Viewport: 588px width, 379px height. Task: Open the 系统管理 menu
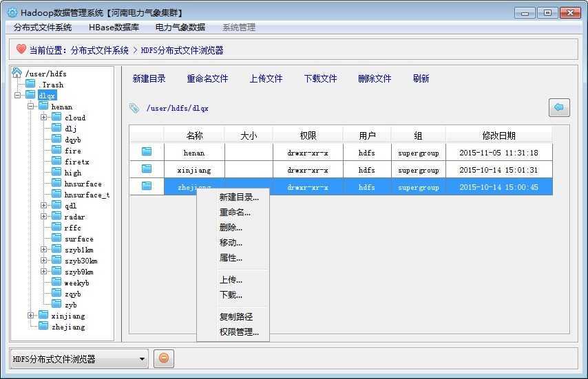click(239, 28)
